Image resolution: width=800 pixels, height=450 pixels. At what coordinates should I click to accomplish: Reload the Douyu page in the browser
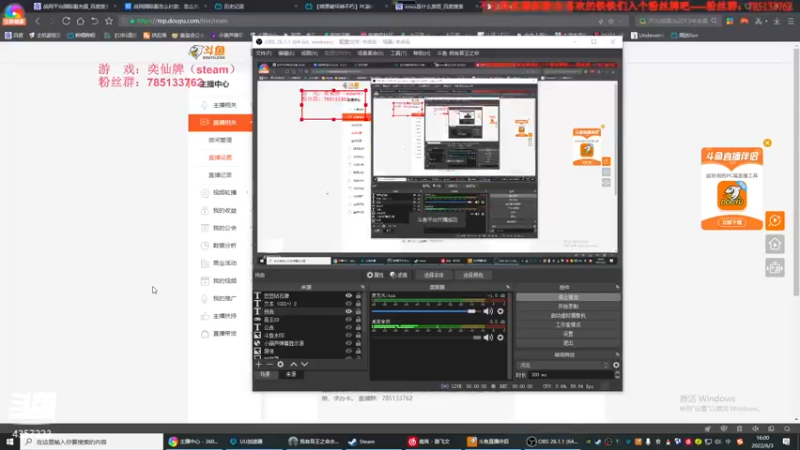[66, 21]
